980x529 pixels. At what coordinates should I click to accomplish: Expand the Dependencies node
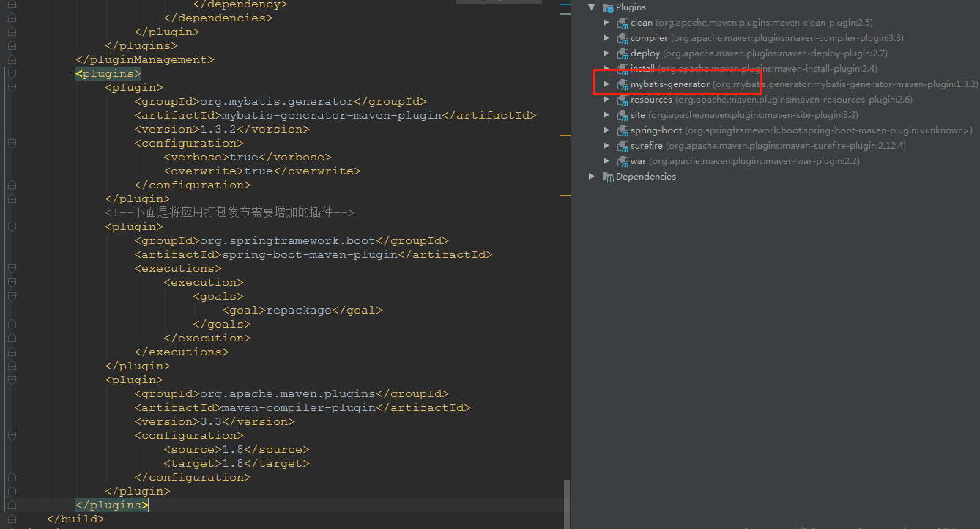pyautogui.click(x=592, y=177)
